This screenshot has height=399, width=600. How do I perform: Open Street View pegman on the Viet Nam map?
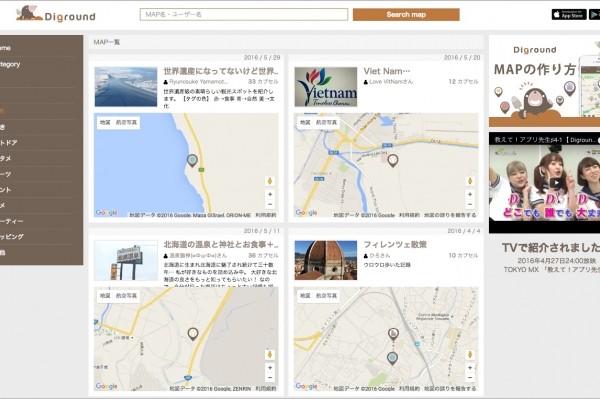[470, 181]
